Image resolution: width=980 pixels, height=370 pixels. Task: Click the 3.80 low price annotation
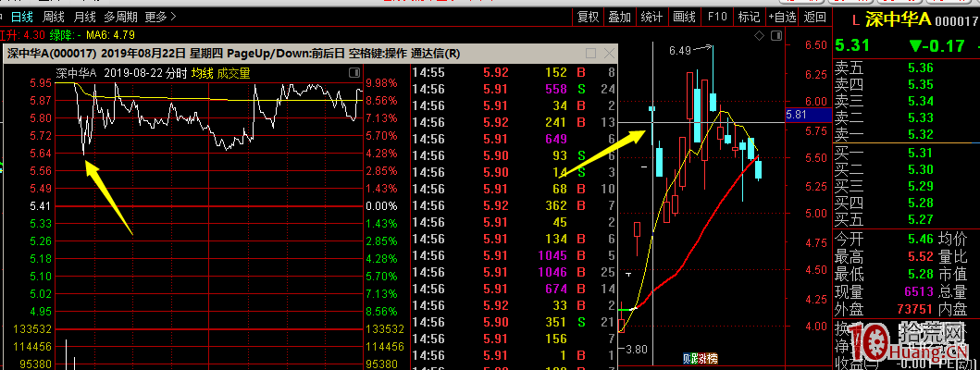point(637,350)
